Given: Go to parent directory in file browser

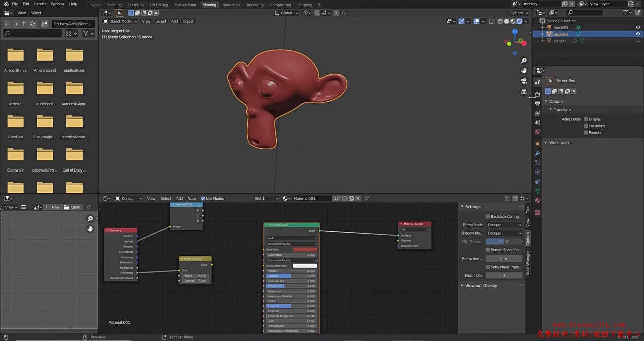Looking at the screenshot, I should pyautogui.click(x=24, y=24).
